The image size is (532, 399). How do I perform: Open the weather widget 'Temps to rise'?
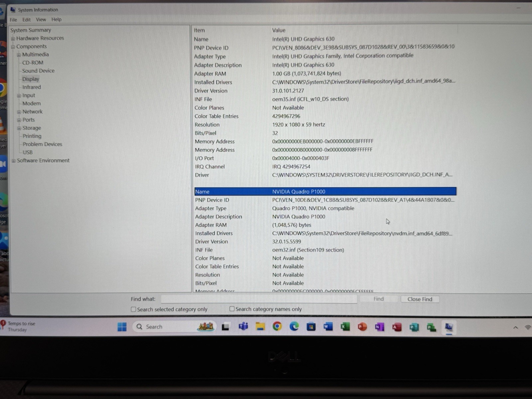pos(18,326)
